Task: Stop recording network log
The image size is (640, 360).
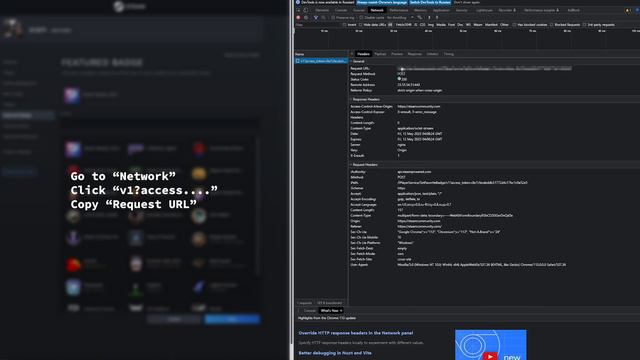Action: point(298,18)
